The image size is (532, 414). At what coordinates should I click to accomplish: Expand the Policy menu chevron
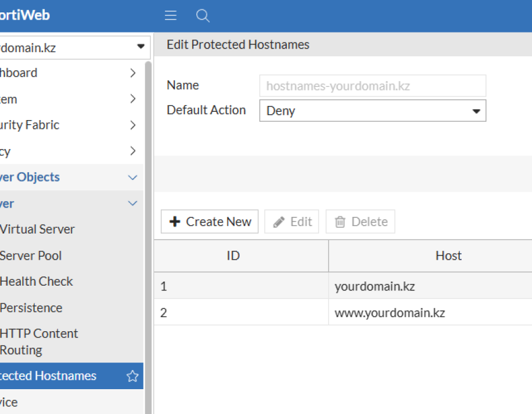tap(132, 151)
